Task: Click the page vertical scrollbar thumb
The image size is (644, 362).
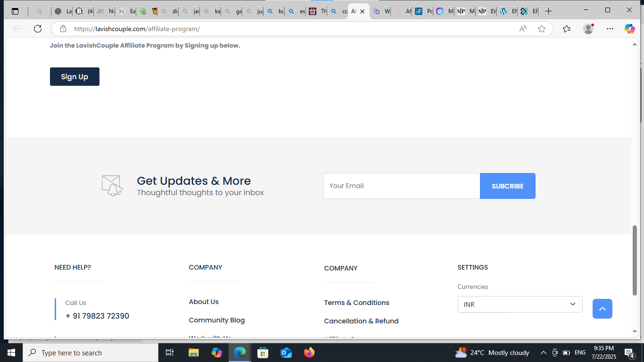Action: pyautogui.click(x=635, y=260)
